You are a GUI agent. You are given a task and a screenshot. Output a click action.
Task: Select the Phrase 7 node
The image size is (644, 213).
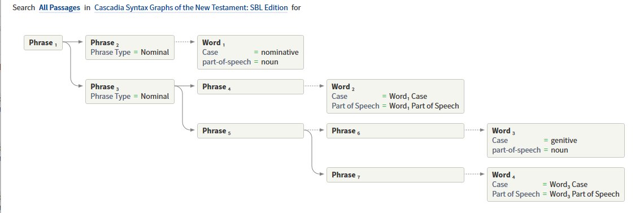click(x=395, y=175)
